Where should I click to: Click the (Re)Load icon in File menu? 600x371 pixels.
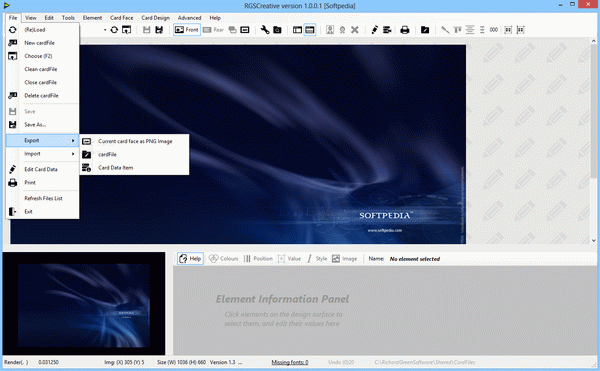click(x=13, y=29)
